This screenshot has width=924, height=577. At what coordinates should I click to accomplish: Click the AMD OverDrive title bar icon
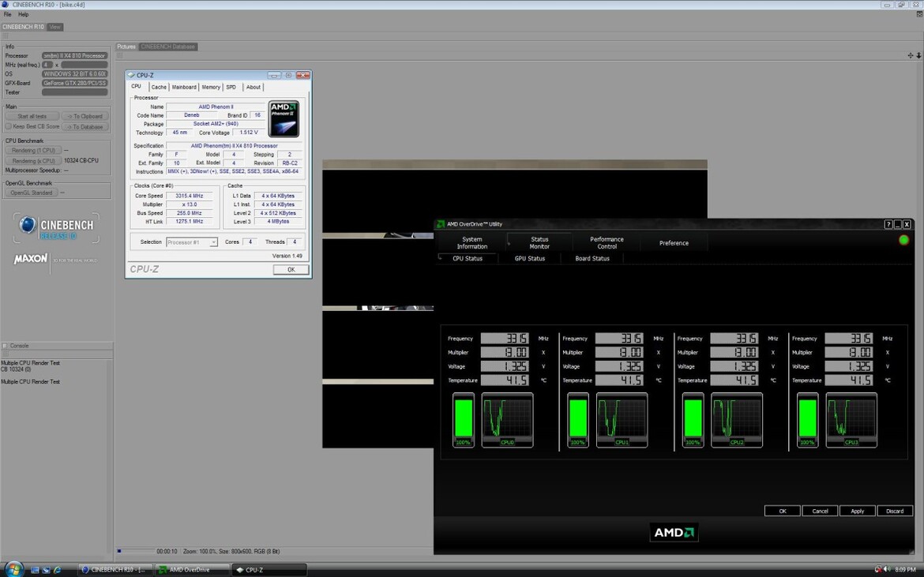pos(440,224)
